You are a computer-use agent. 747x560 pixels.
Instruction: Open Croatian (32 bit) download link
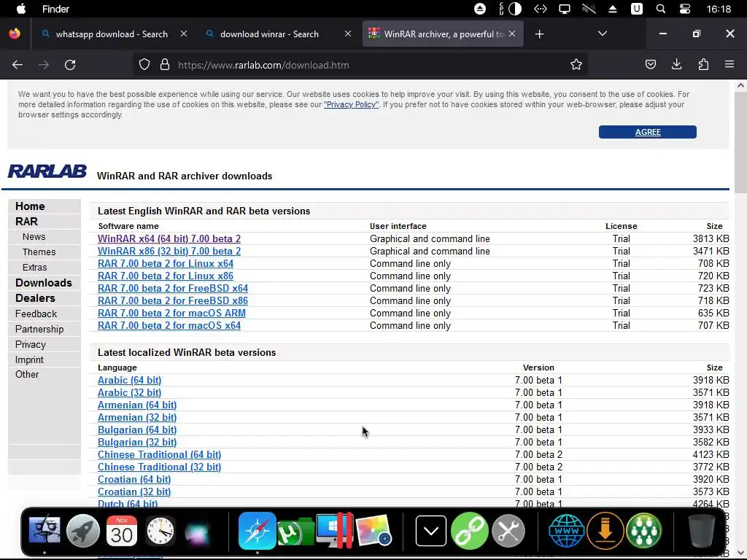134,491
